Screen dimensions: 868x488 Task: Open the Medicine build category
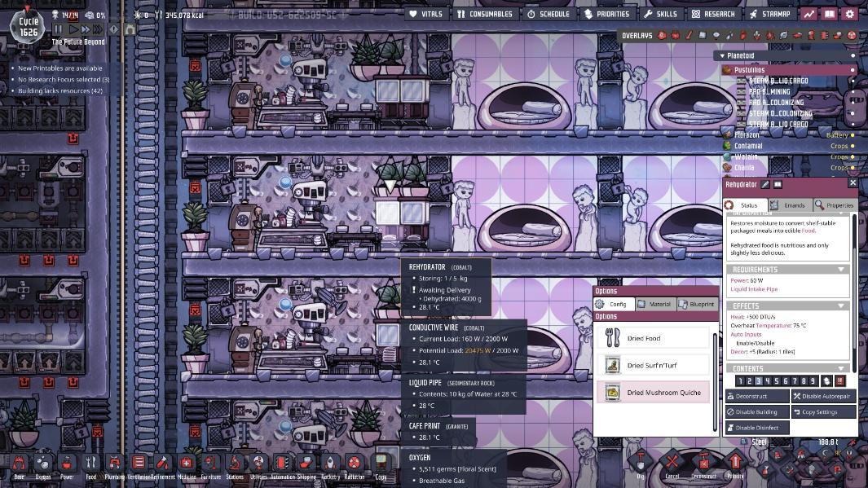(x=187, y=463)
